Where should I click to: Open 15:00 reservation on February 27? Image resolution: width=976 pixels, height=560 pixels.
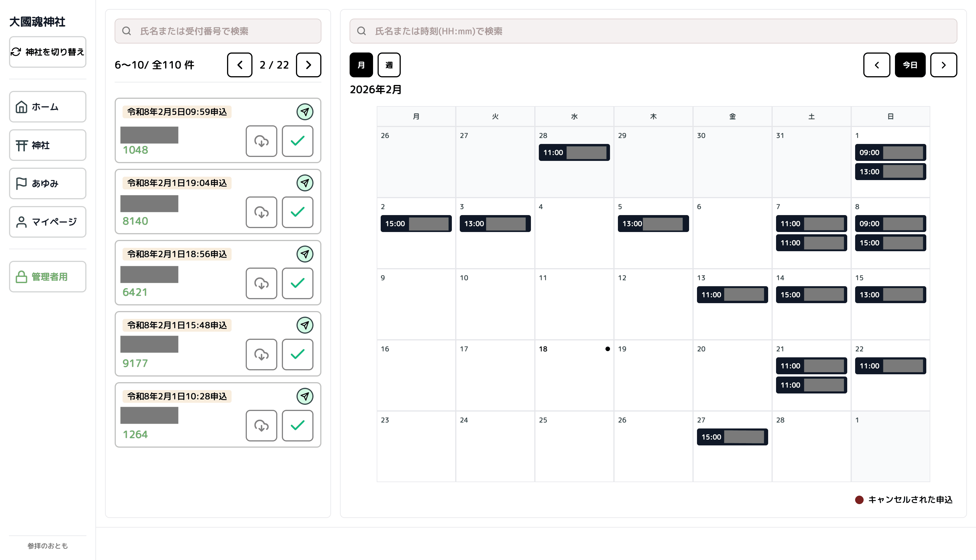pos(732,437)
